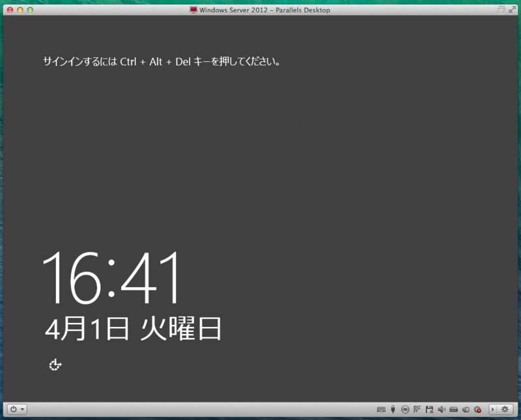Click the Windows Server 2012 window title
Image resolution: width=521 pixels, height=420 pixels.
pyautogui.click(x=264, y=10)
